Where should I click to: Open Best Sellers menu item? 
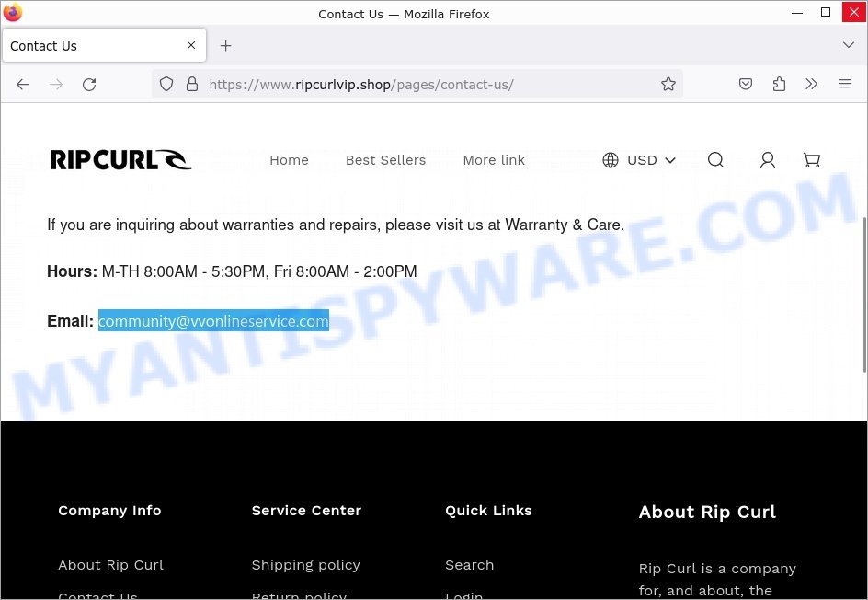pos(386,160)
